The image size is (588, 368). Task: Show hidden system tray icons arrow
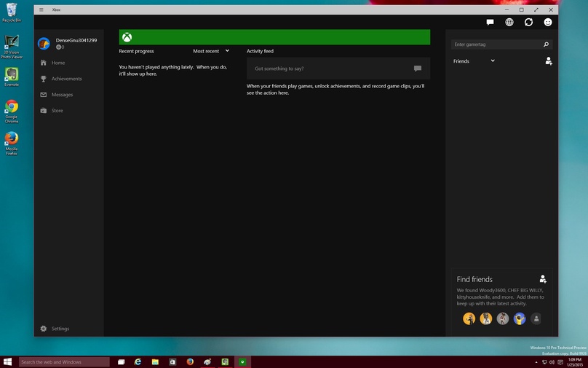coord(536,362)
